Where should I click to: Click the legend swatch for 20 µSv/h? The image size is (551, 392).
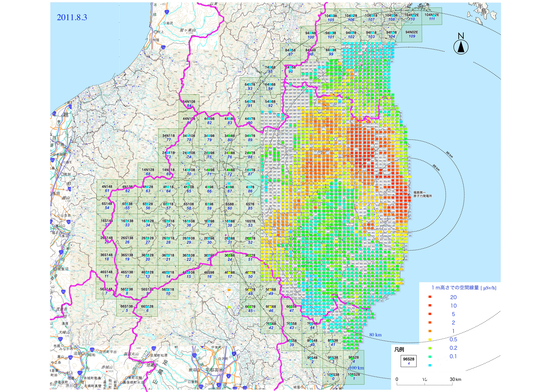(430, 297)
